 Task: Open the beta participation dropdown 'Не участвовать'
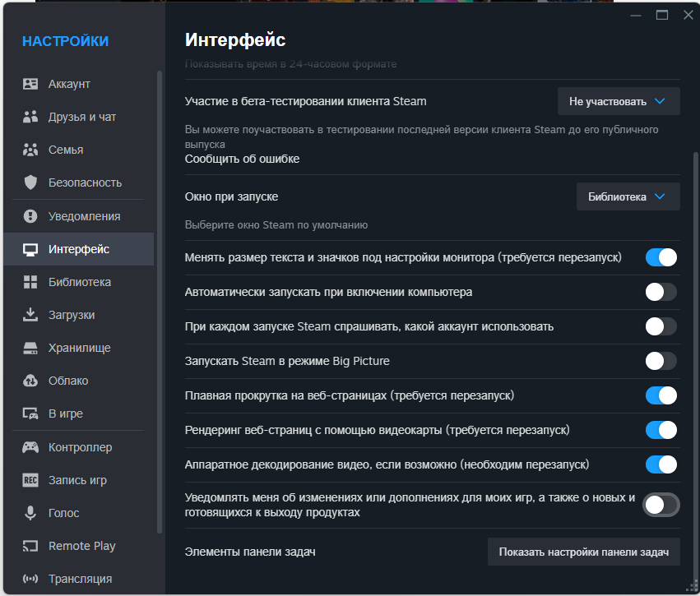(x=619, y=101)
